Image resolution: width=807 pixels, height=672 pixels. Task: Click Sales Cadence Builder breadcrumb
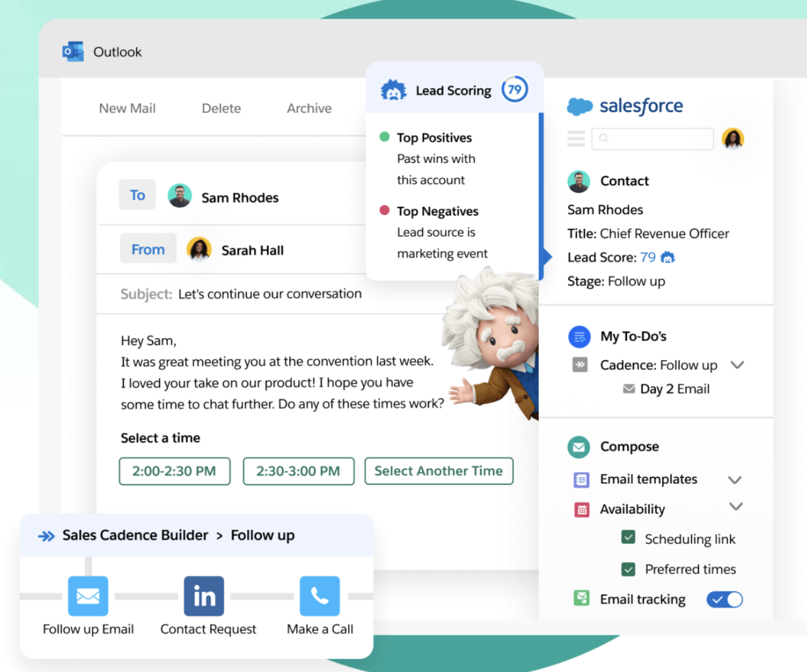click(135, 535)
